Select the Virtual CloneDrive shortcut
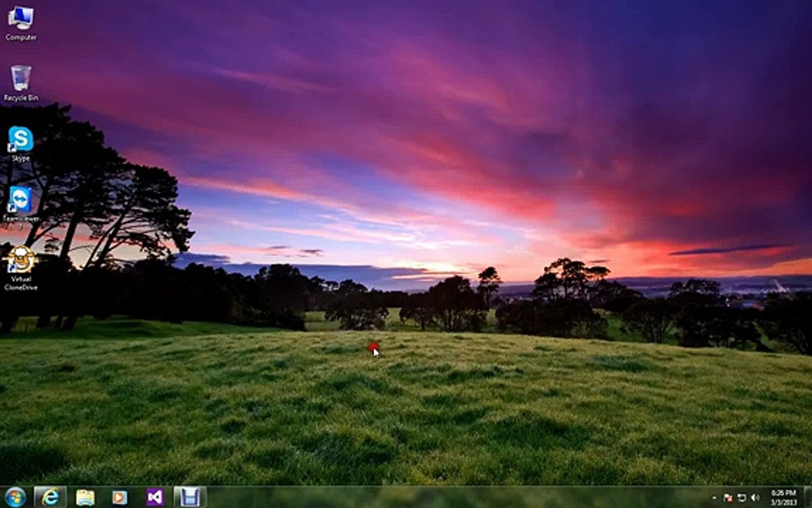This screenshot has height=508, width=812. click(x=21, y=268)
